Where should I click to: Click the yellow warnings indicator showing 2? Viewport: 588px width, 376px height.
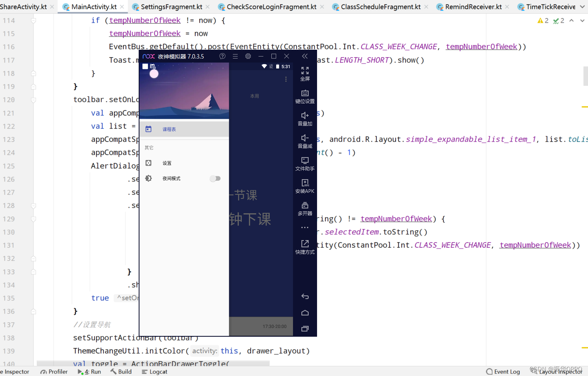[543, 20]
